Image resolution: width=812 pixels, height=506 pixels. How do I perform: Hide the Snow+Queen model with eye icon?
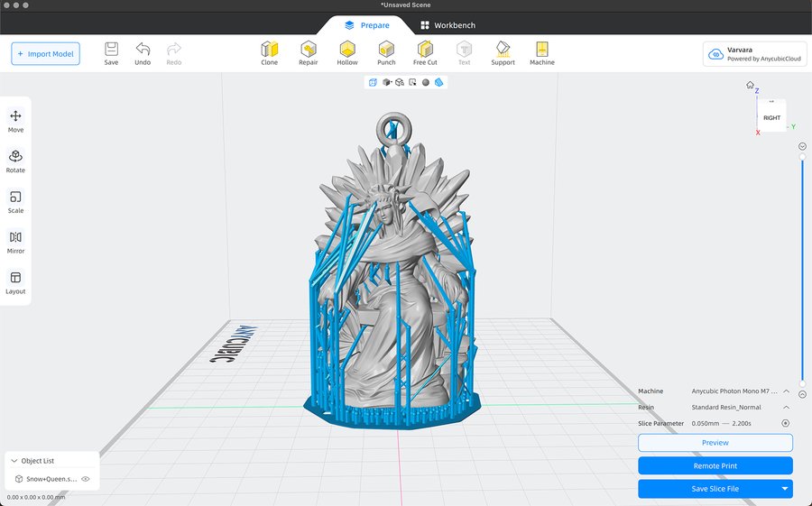point(86,479)
